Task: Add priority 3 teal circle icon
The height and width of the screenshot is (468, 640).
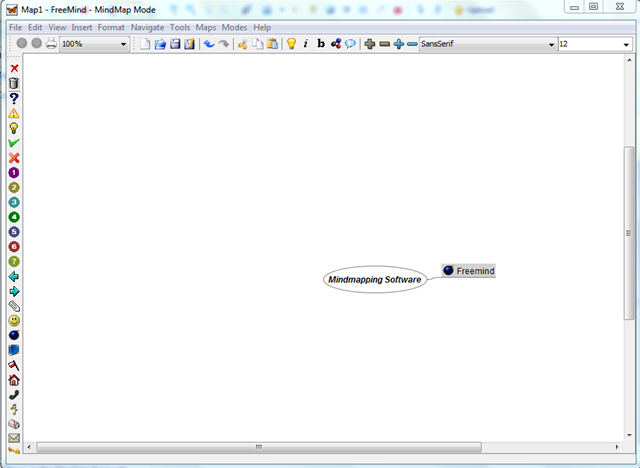Action: [x=14, y=202]
